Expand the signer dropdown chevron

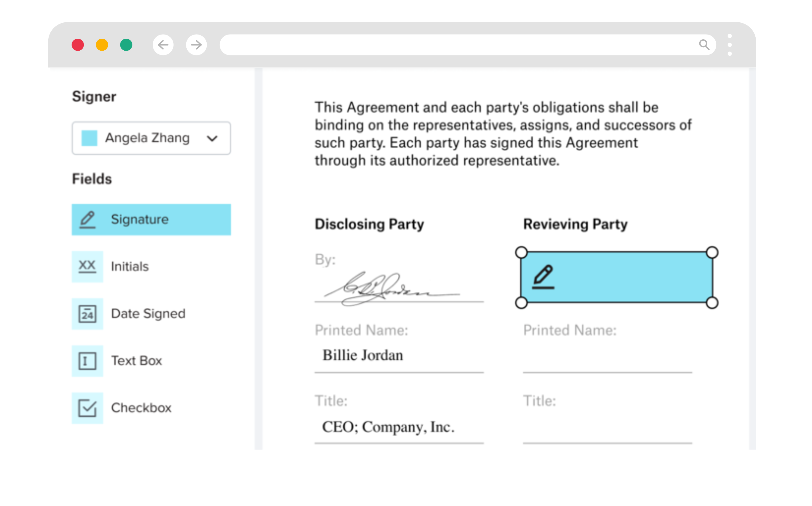212,138
